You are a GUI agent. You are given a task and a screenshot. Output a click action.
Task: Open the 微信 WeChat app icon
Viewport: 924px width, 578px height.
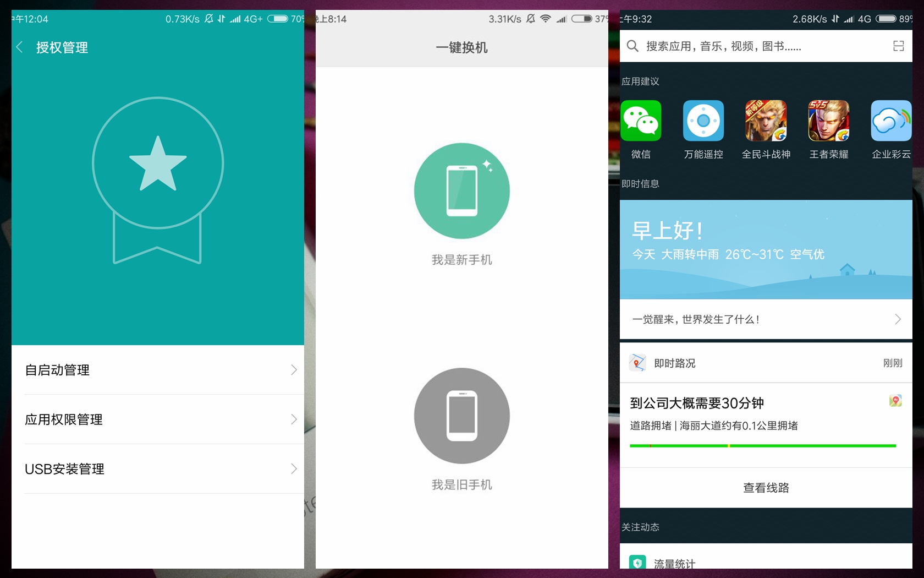point(641,121)
